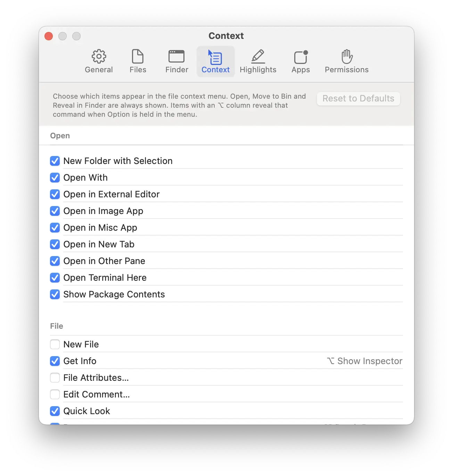Switch to the Files tab label
The height and width of the screenshot is (476, 453).
pyautogui.click(x=138, y=69)
